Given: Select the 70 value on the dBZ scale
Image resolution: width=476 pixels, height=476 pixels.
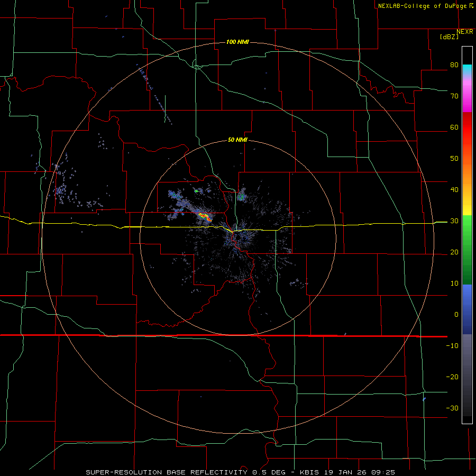Looking at the screenshot, I should (454, 96).
